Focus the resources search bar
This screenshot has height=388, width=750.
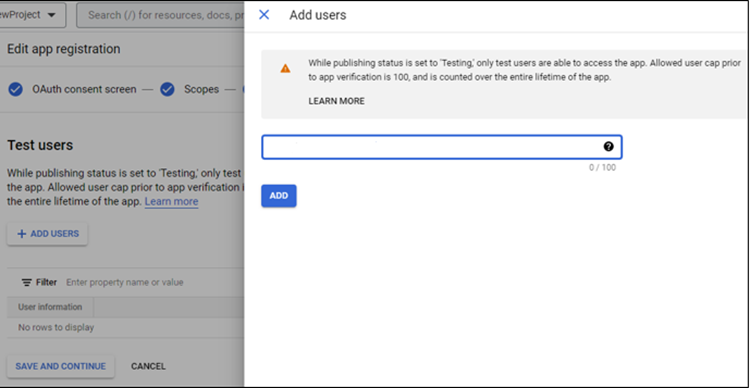(160, 15)
